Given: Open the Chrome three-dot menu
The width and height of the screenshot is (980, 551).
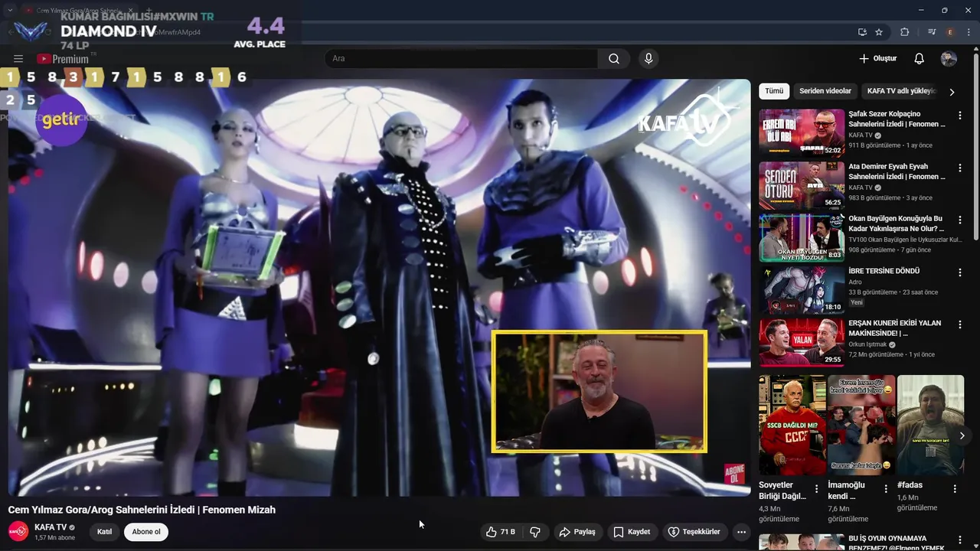Looking at the screenshot, I should pyautogui.click(x=968, y=32).
